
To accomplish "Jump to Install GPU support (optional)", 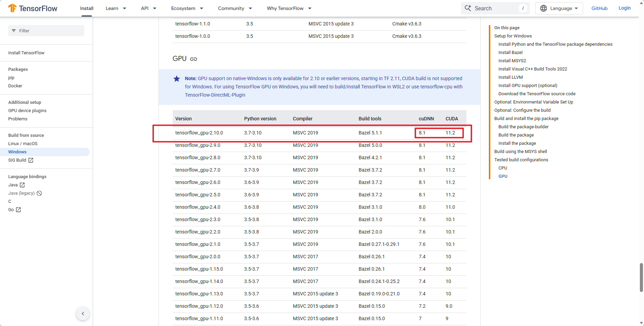I will pos(528,86).
